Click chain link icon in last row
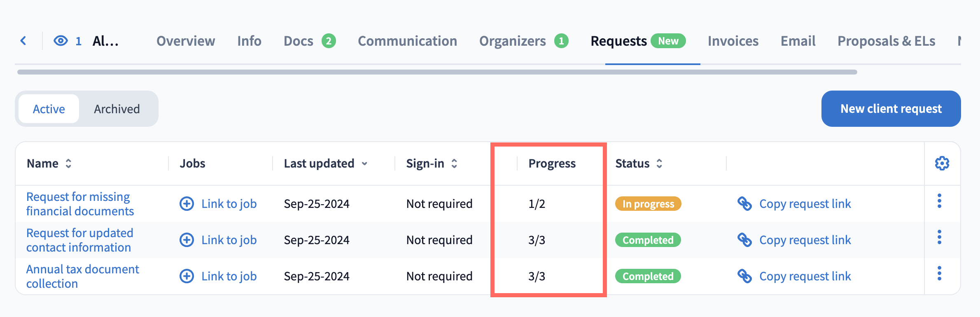Screen dimensions: 980x317 point(744,276)
